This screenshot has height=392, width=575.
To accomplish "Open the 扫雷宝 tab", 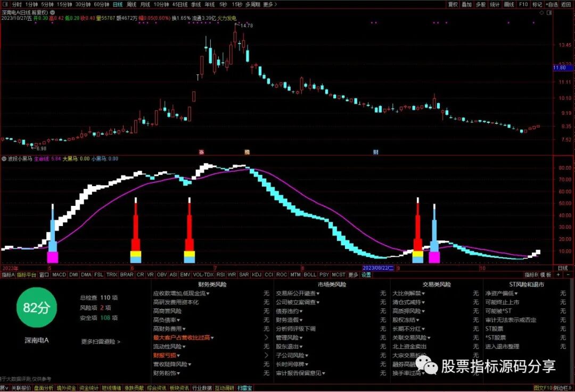I will [244, 388].
